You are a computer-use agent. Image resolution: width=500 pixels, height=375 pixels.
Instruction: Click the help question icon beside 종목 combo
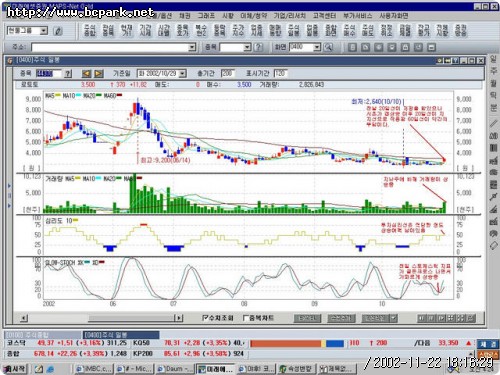[258, 47]
